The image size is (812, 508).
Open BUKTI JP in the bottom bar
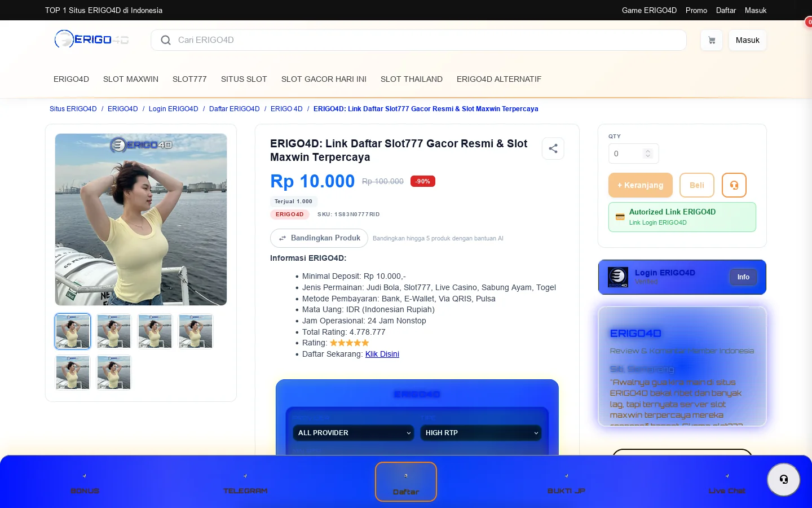(567, 483)
